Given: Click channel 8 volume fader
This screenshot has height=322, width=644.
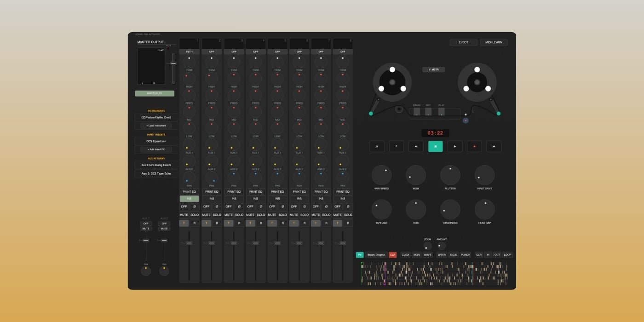Looking at the screenshot, I should pos(343,243).
